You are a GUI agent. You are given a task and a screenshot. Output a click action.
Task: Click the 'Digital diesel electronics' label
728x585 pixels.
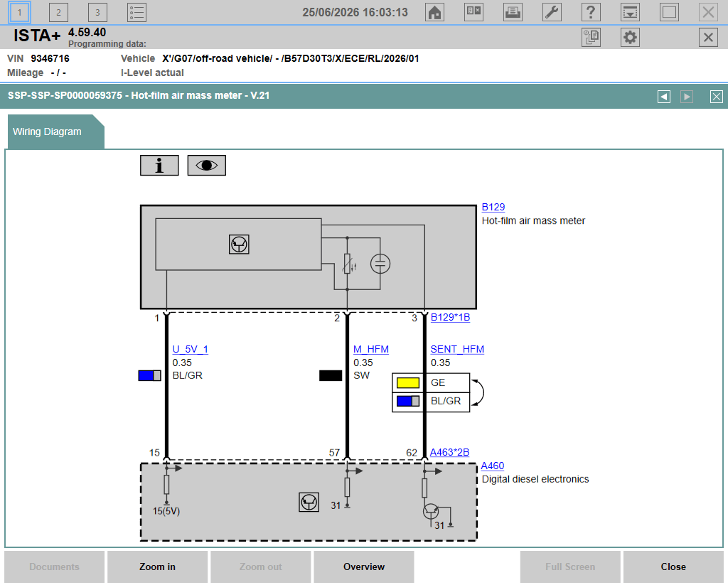535,479
